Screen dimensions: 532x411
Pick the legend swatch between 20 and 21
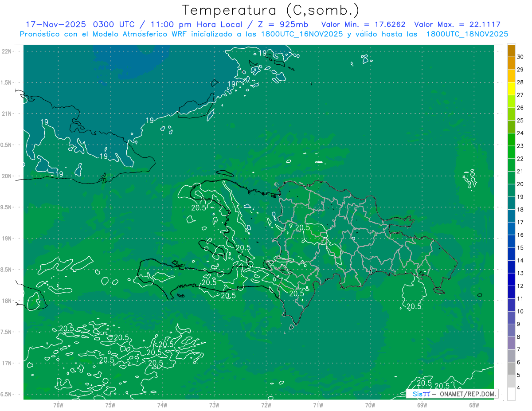pos(512,178)
